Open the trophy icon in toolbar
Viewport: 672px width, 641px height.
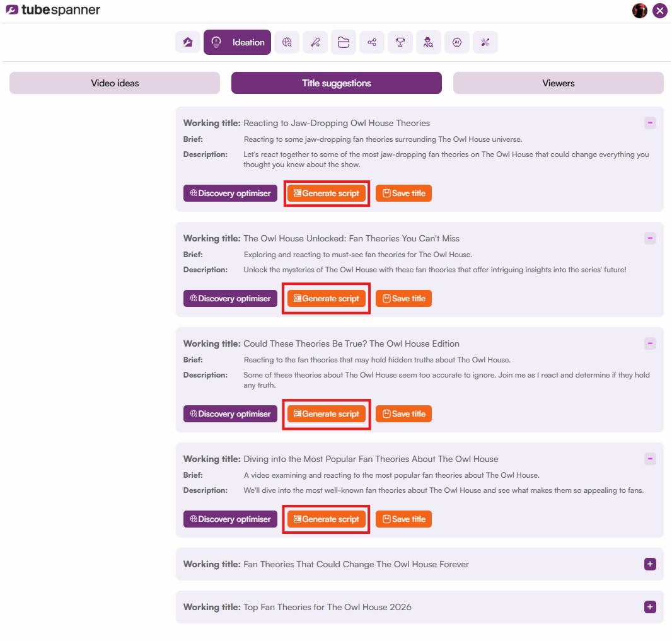400,42
